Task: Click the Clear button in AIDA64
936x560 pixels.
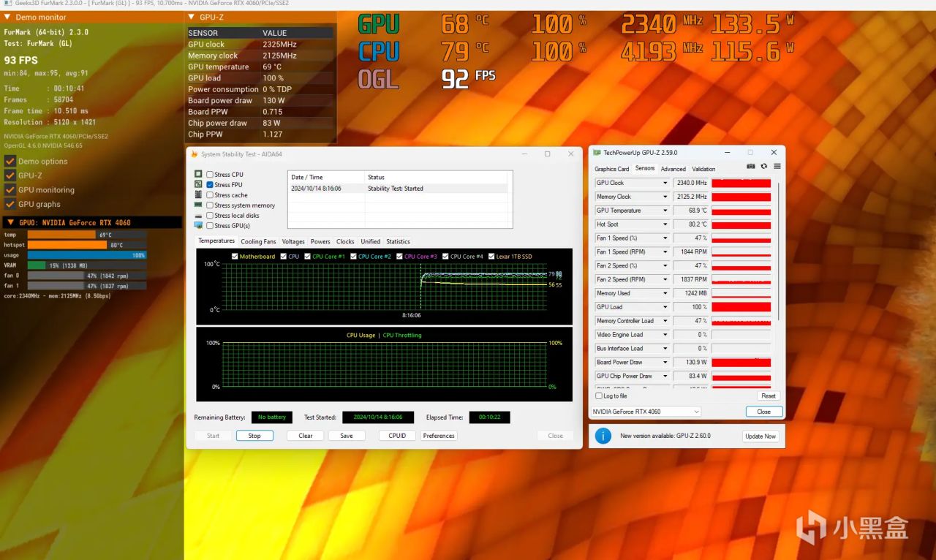Action: coord(306,436)
